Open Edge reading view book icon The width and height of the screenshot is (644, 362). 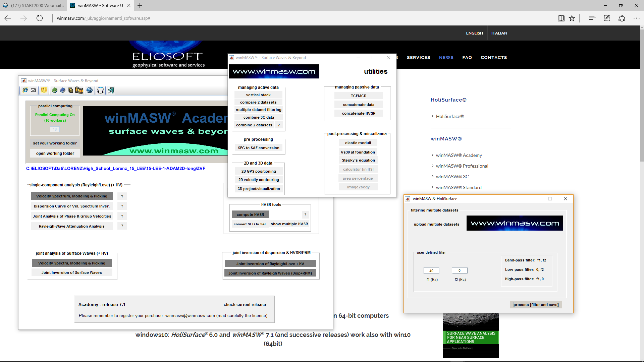(x=561, y=18)
